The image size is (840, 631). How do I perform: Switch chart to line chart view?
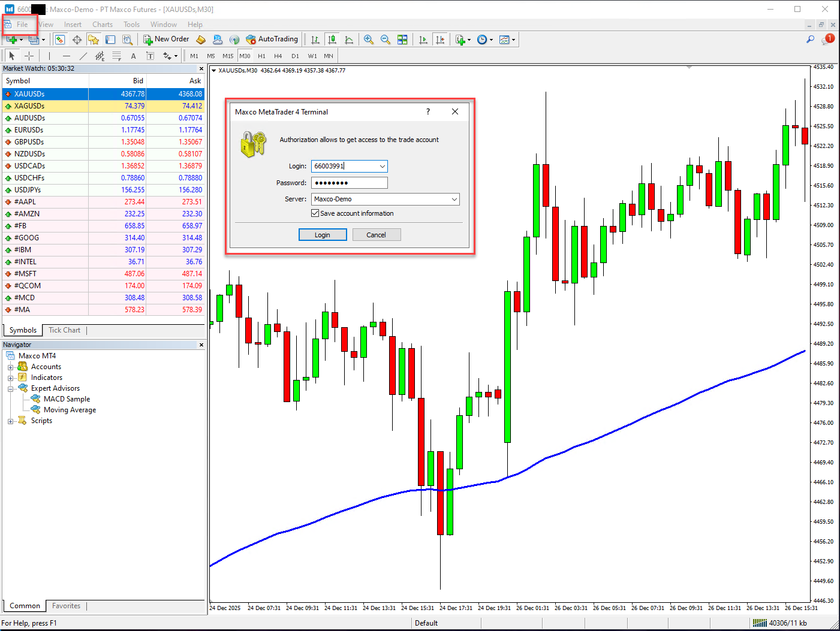[x=349, y=40]
